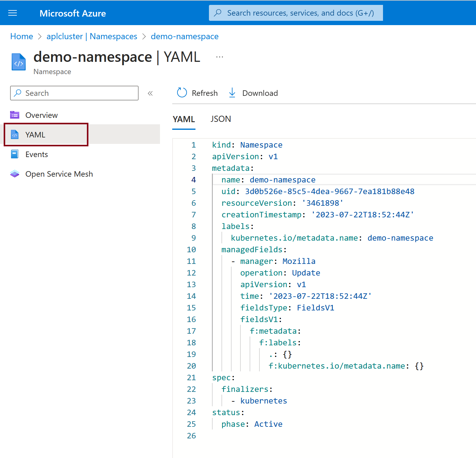Click 'phase: Active' on line 25
Screen dimensions: 476x458
tap(252, 424)
